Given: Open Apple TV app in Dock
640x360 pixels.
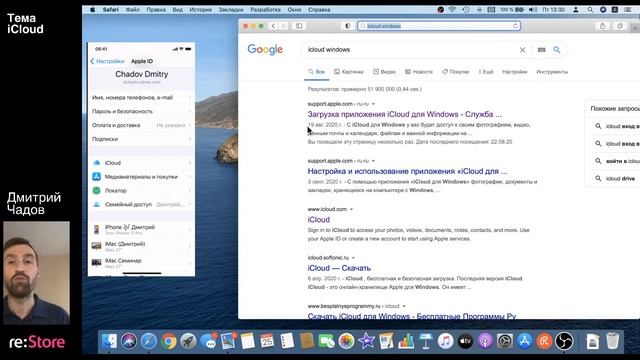Looking at the screenshot, I should click(x=465, y=341).
